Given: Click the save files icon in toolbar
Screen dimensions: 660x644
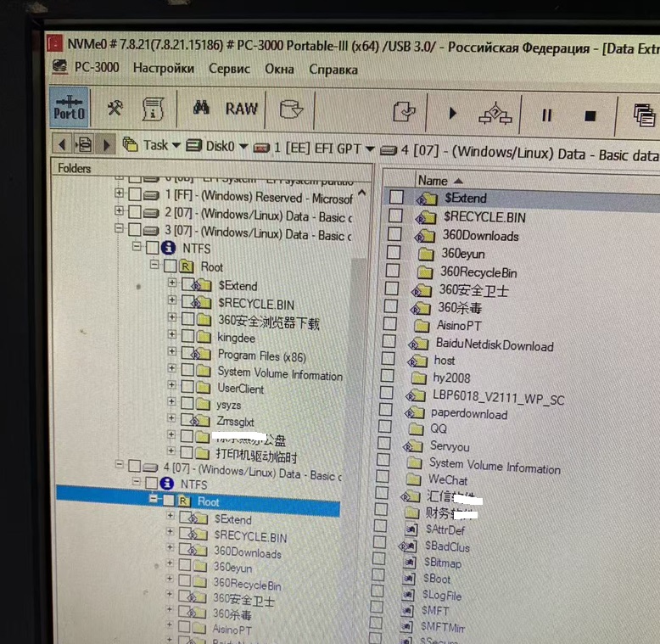Looking at the screenshot, I should click(404, 111).
